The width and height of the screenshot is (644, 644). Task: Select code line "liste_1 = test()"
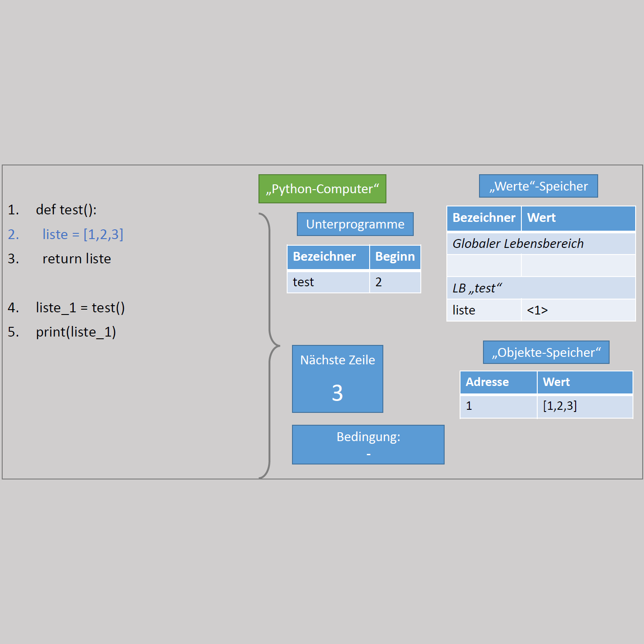[x=80, y=307]
